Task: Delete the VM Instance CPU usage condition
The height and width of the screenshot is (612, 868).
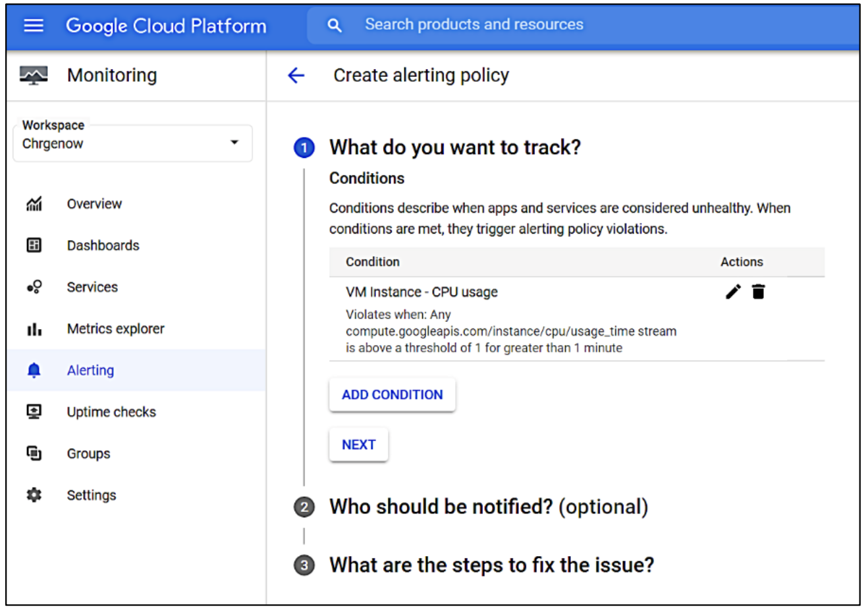Action: pyautogui.click(x=758, y=291)
